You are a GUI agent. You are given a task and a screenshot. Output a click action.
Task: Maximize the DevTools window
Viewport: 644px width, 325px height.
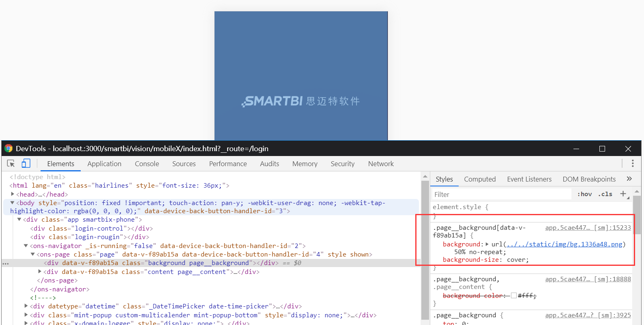point(602,149)
